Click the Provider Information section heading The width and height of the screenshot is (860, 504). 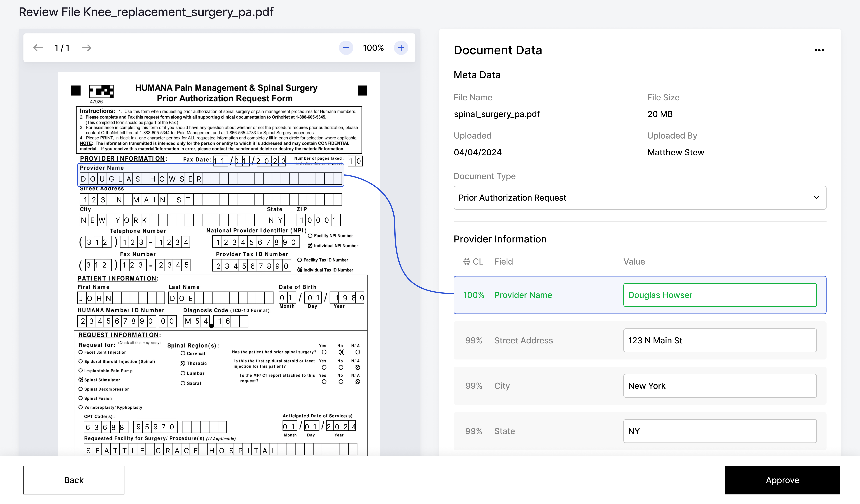point(500,239)
